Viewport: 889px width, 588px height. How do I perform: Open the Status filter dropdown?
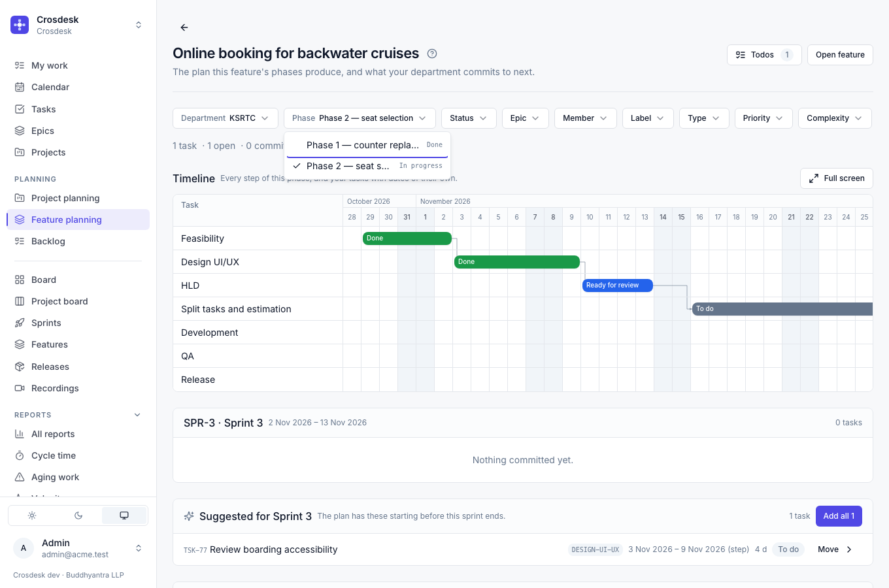click(x=469, y=118)
